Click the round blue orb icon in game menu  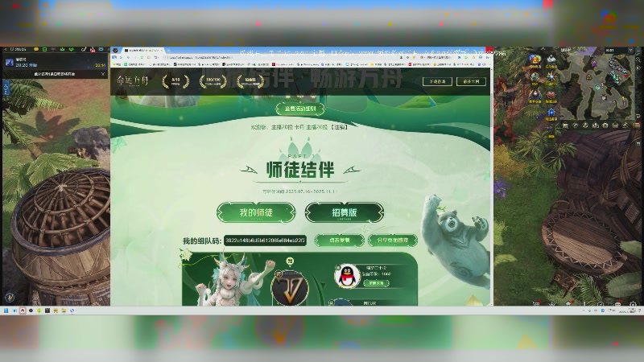(x=535, y=77)
